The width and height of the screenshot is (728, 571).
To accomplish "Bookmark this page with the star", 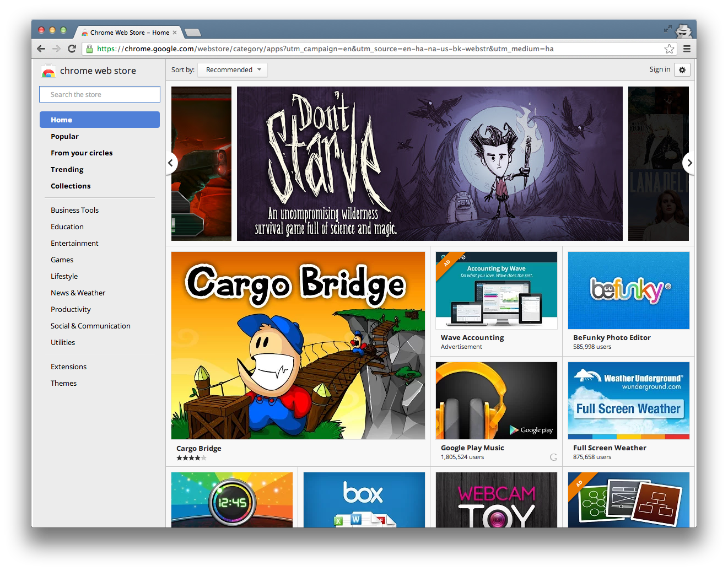I will [669, 49].
